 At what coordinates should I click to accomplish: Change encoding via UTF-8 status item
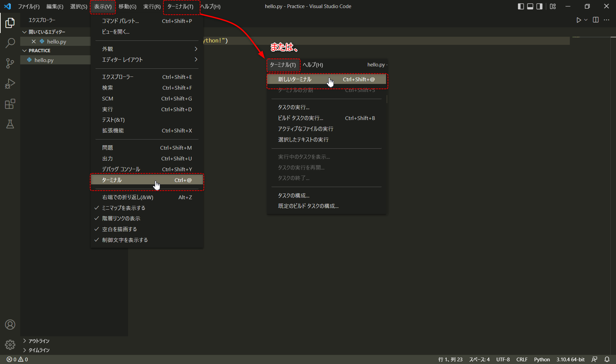(x=503, y=359)
